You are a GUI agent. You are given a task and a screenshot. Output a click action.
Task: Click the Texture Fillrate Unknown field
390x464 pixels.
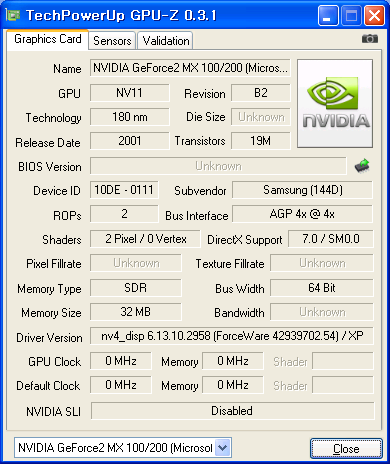(322, 263)
